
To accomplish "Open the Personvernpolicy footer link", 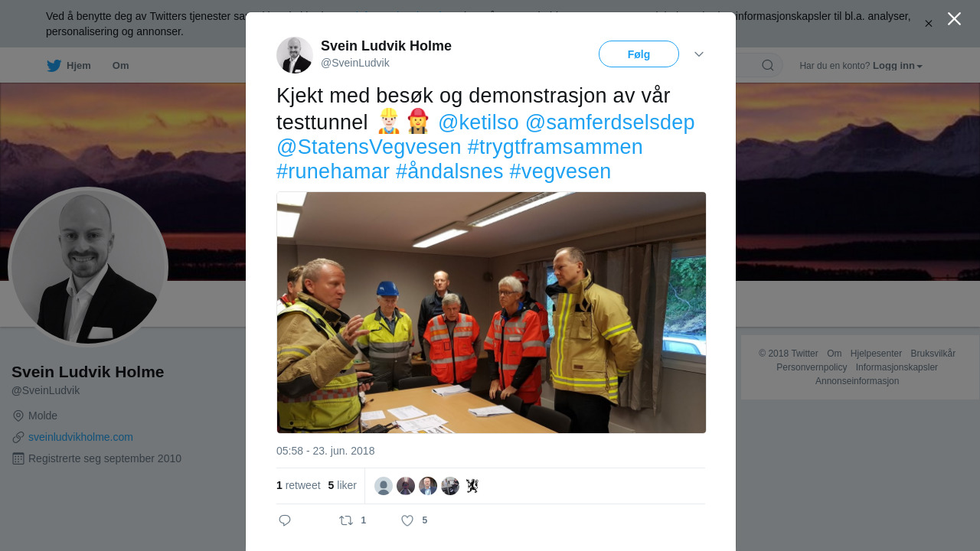I will (x=812, y=367).
